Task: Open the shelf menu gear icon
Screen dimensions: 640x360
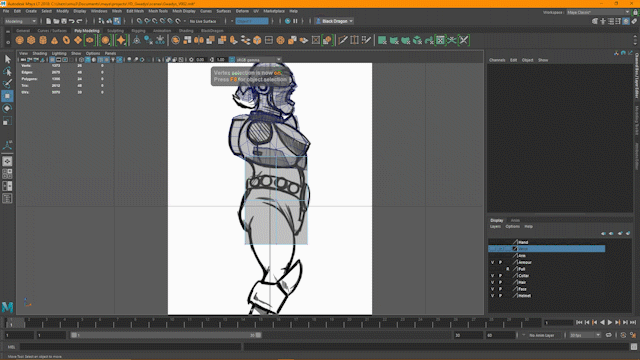Action: pyautogui.click(x=8, y=42)
